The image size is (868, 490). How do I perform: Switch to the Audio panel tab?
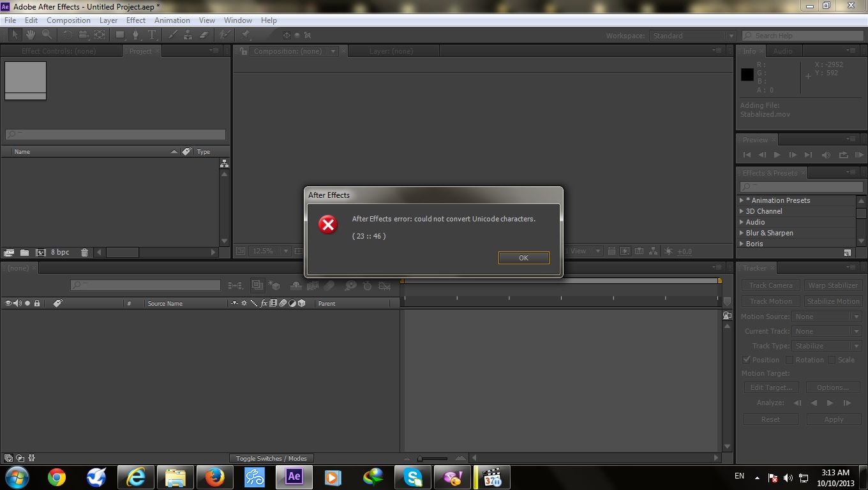coord(783,51)
